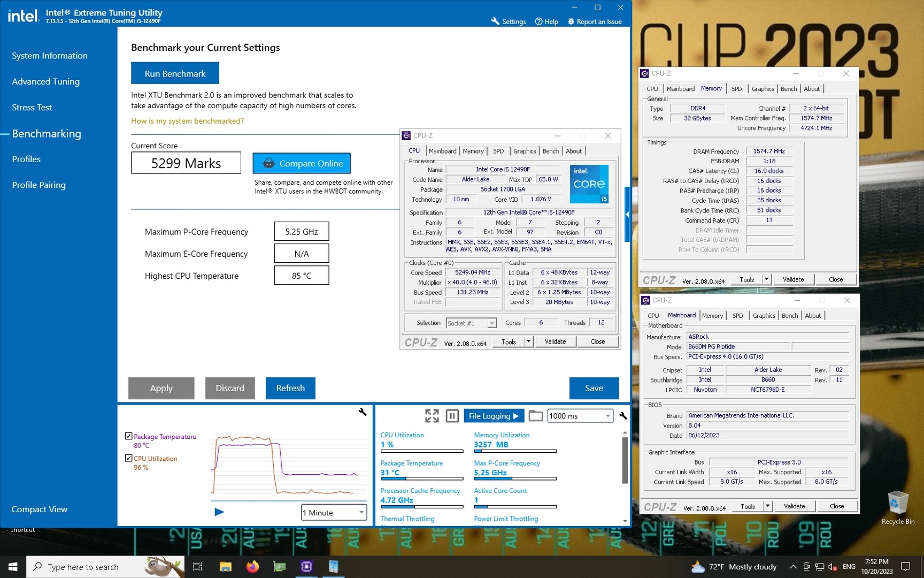Open Profiles section in sidebar
Image resolution: width=924 pixels, height=578 pixels.
click(26, 159)
